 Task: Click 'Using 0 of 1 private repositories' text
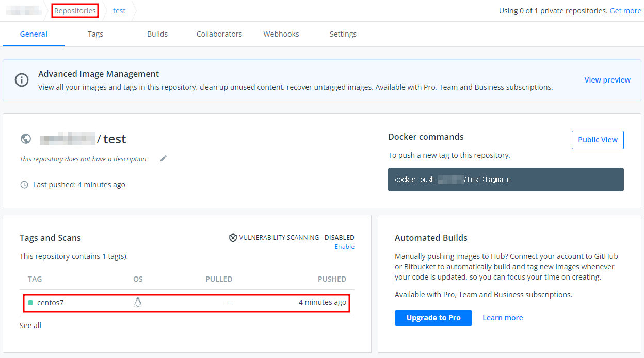(x=553, y=10)
